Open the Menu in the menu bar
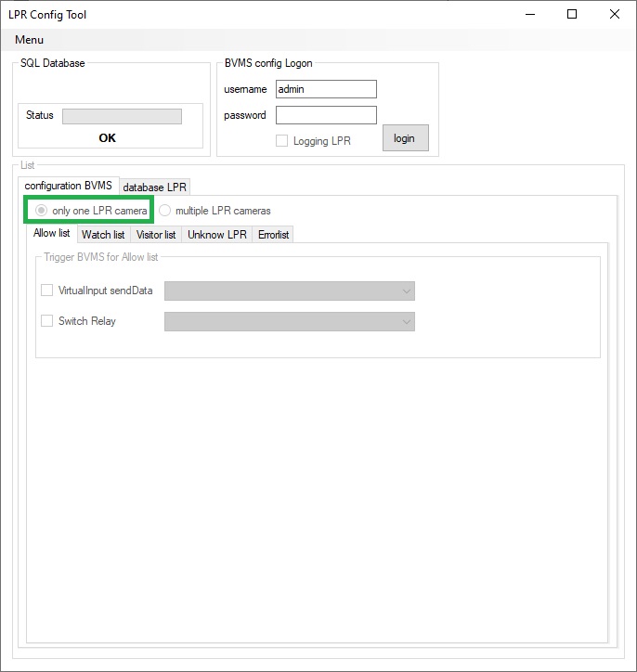637x672 pixels. click(29, 40)
